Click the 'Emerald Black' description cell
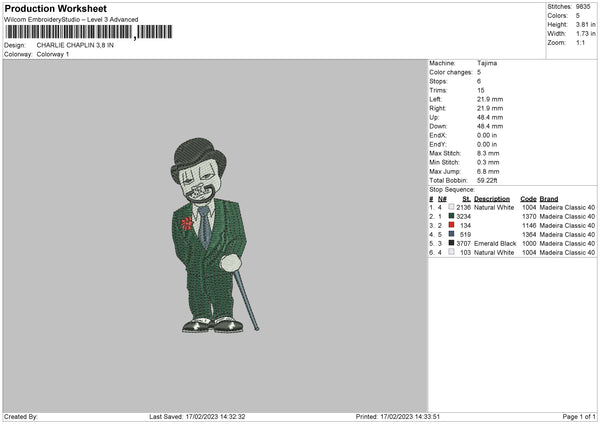The height and width of the screenshot is (424, 600). 495,244
